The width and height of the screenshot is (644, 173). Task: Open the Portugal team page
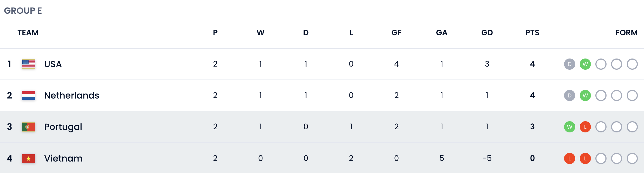(63, 127)
